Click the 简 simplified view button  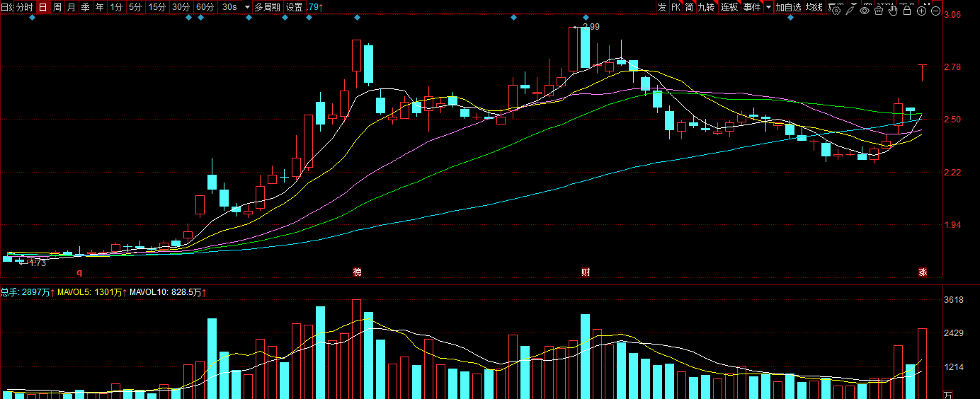[x=689, y=7]
